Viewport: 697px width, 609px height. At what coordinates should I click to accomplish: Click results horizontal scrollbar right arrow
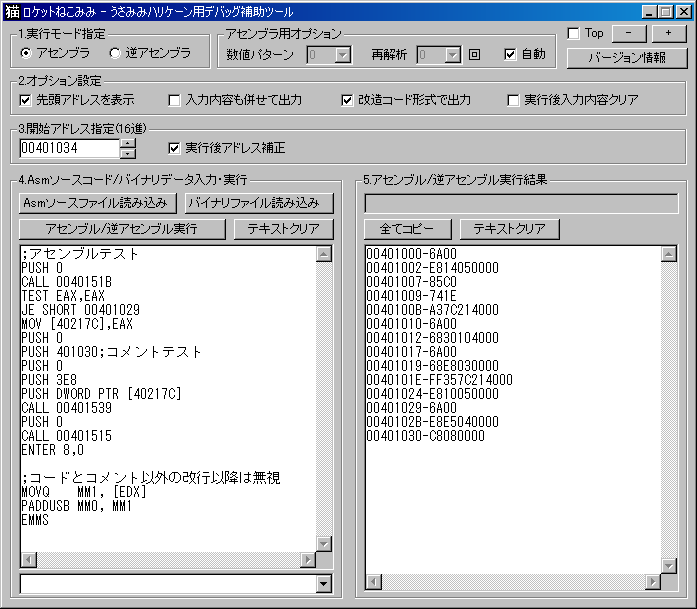pos(653,581)
